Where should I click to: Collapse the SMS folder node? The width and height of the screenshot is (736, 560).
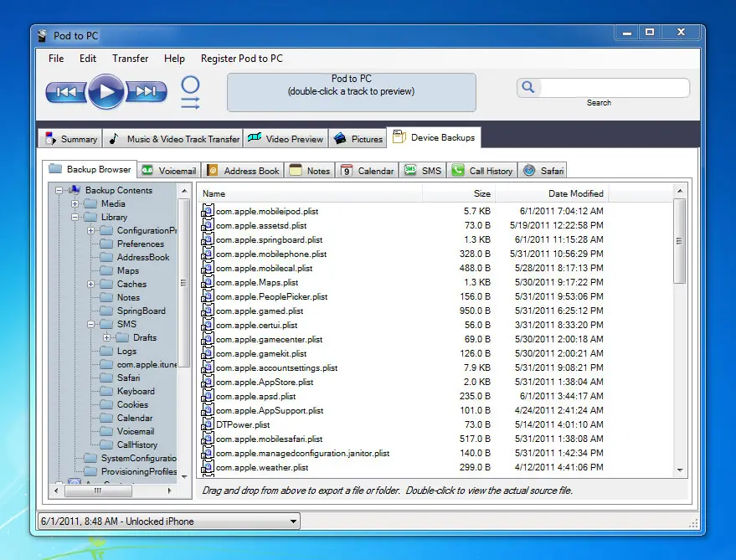tap(90, 324)
